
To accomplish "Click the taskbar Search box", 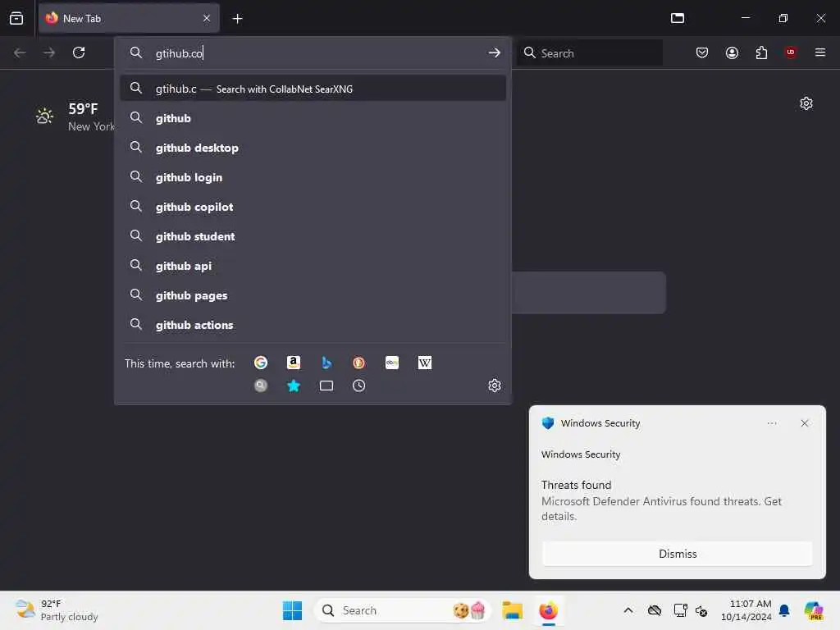I will click(x=403, y=610).
